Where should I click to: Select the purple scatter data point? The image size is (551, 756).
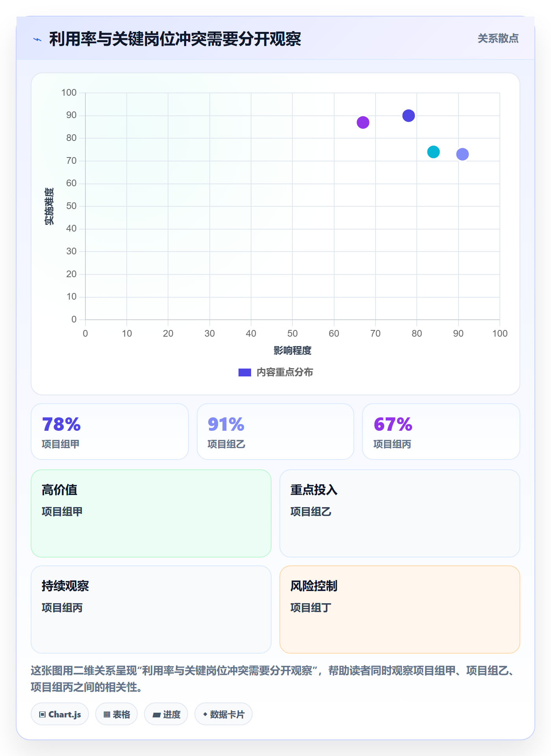click(x=363, y=122)
